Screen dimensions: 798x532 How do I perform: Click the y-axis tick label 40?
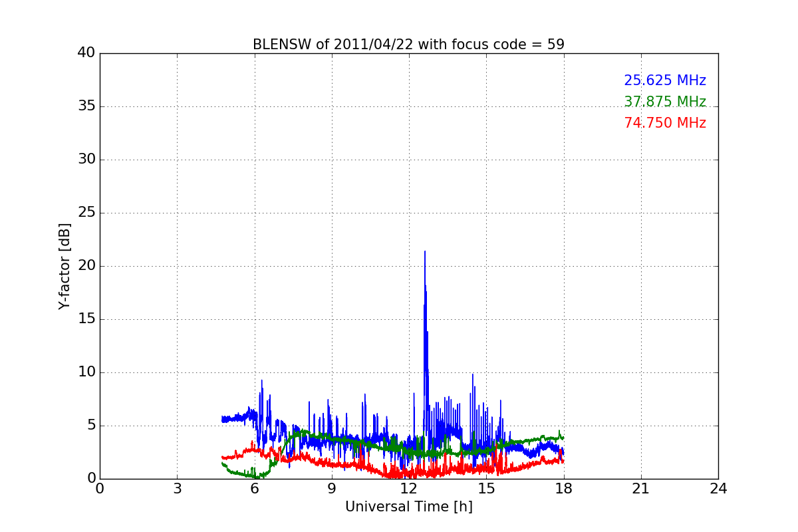coord(86,53)
